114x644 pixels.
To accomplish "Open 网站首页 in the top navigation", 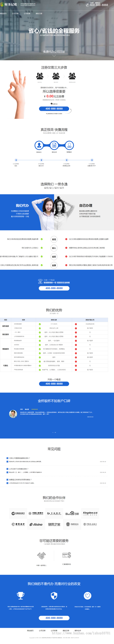I will coord(4,13).
